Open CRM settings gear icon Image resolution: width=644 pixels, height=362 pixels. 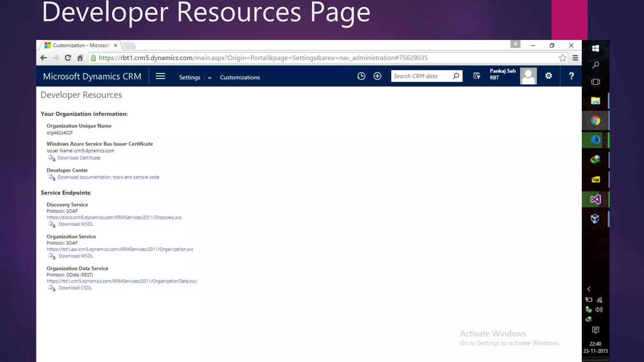tap(548, 76)
